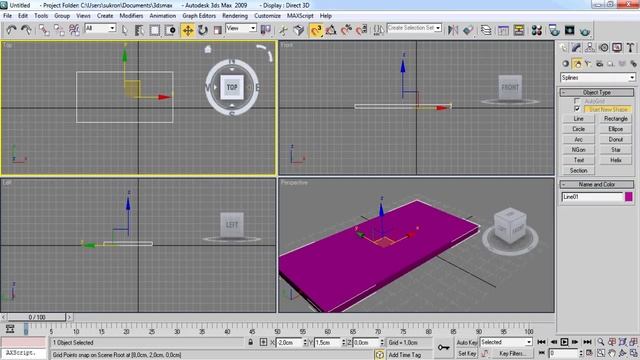Screen dimensions: 640x360
Task: Activate the Select and Scale tool
Action: tap(218, 30)
